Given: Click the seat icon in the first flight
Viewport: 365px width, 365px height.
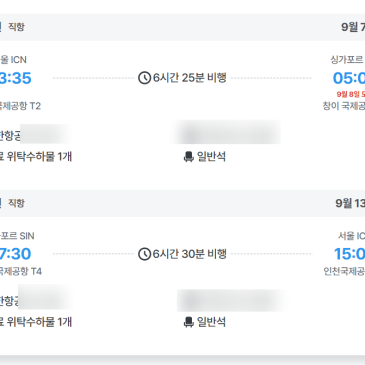Looking at the screenshot, I should [189, 157].
